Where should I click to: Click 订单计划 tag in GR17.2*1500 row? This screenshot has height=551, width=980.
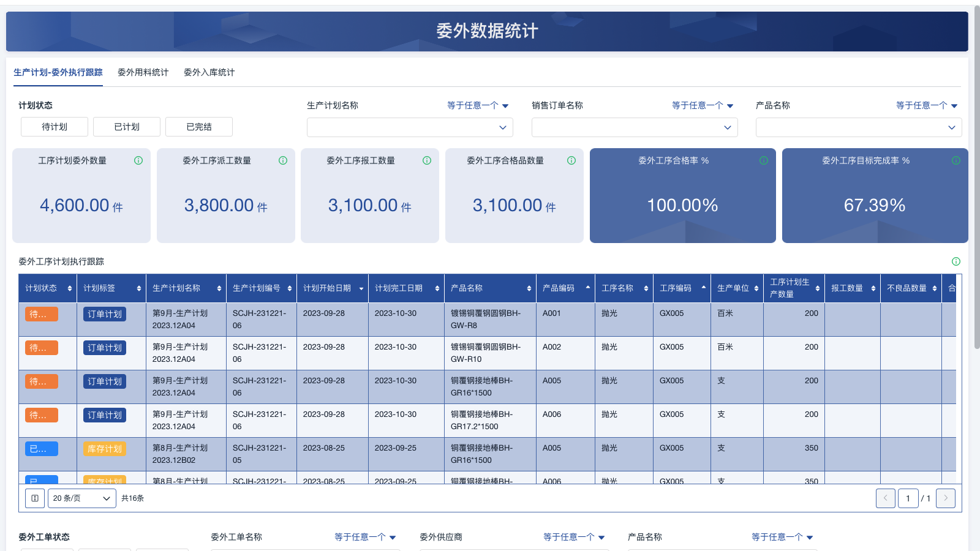click(x=105, y=415)
